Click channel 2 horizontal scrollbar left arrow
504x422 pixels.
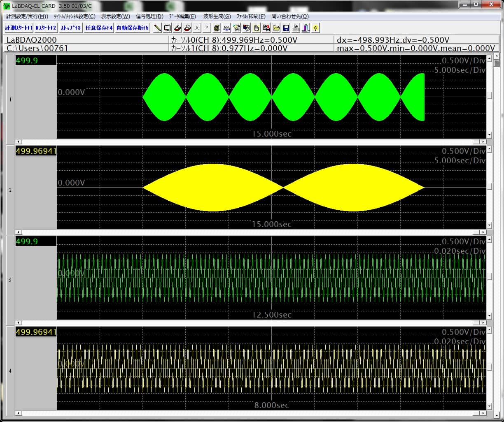point(18,232)
